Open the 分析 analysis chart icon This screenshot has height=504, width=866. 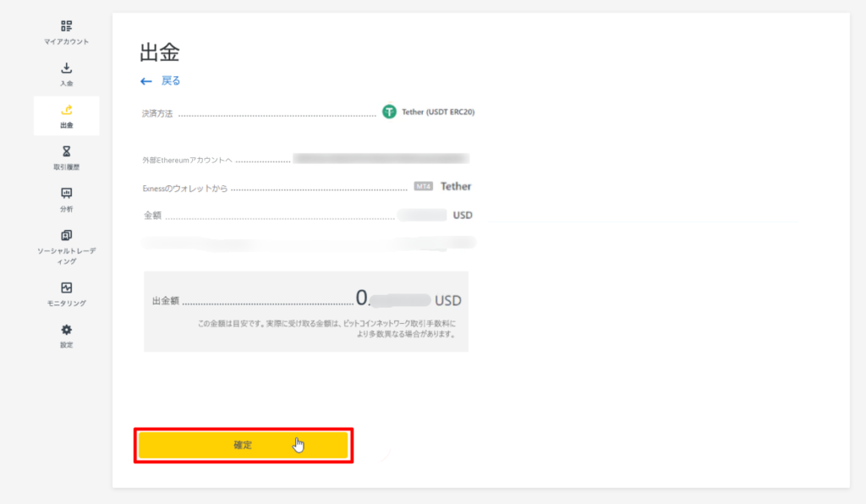tap(66, 193)
